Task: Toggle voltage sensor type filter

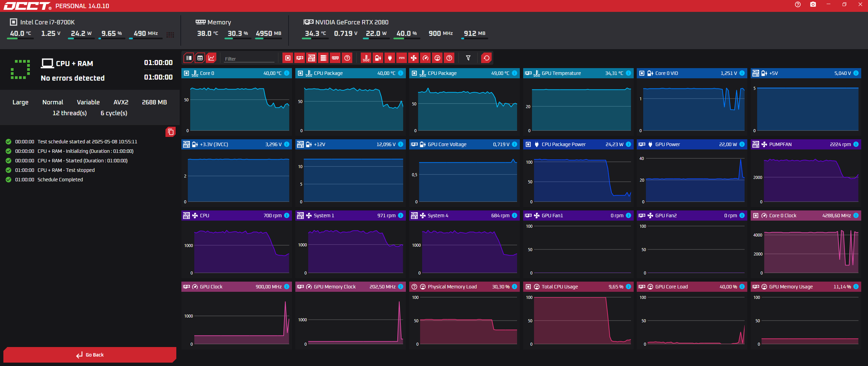Action: tap(378, 58)
